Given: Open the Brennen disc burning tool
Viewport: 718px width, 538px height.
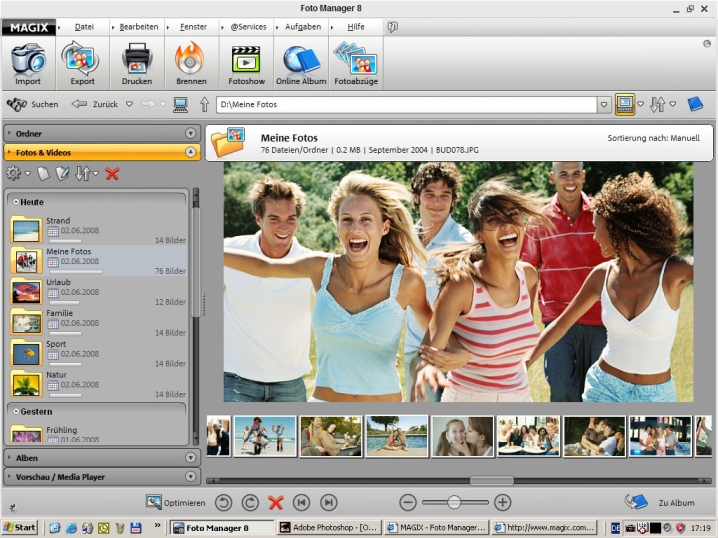Looking at the screenshot, I should [x=190, y=64].
